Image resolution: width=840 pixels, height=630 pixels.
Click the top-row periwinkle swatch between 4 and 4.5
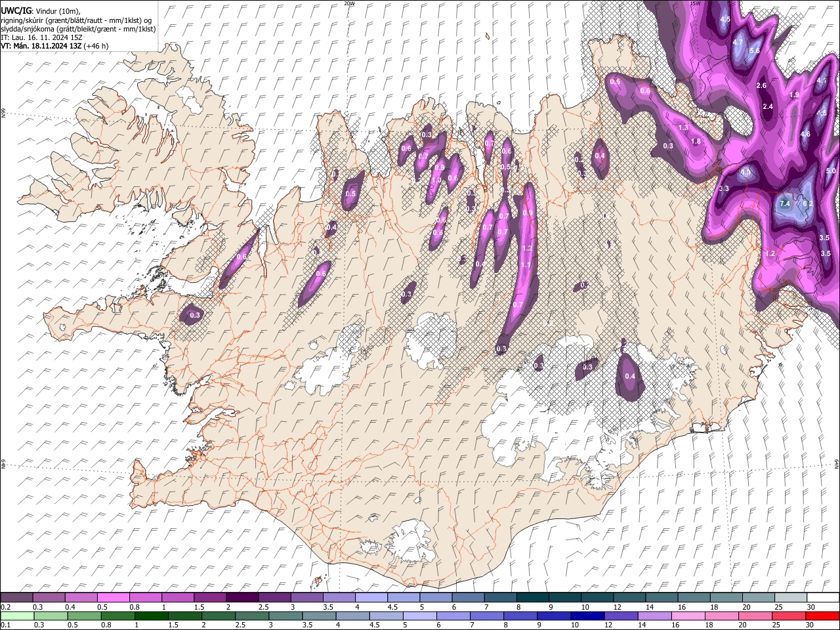(x=371, y=597)
